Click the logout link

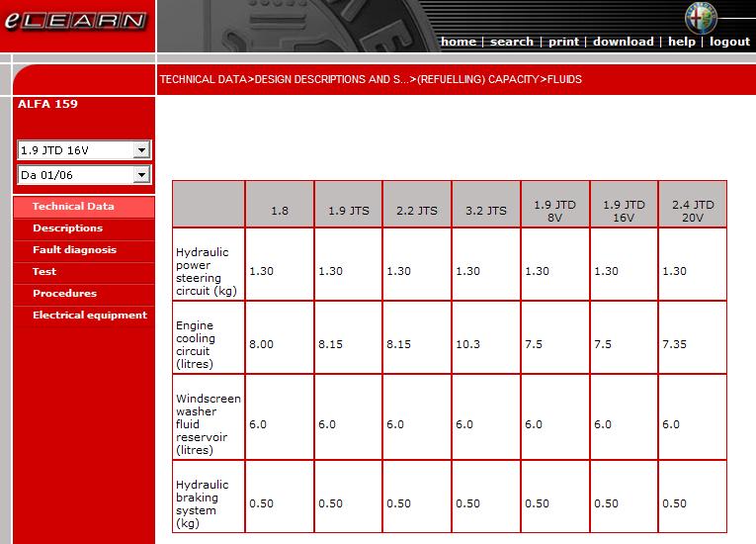[729, 42]
